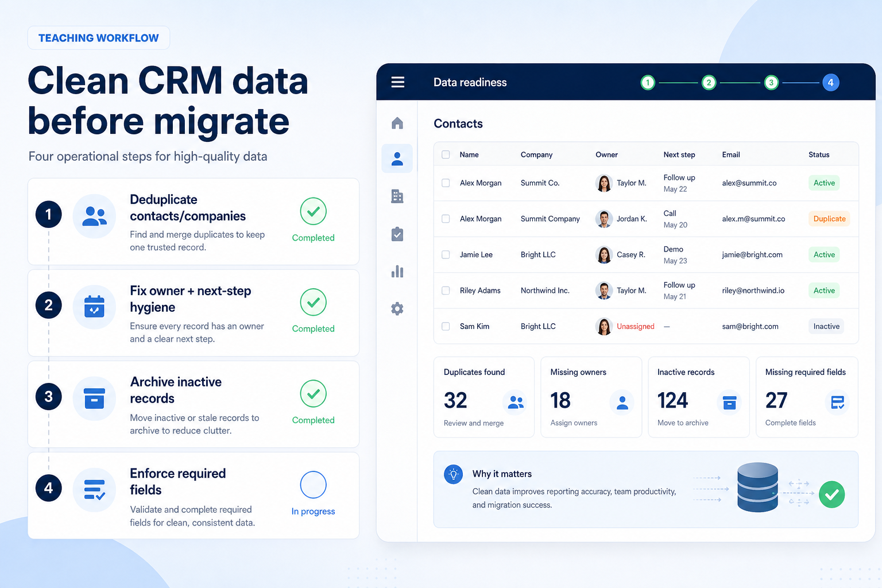Click the lightbulb icon in Why it matters

point(453,474)
